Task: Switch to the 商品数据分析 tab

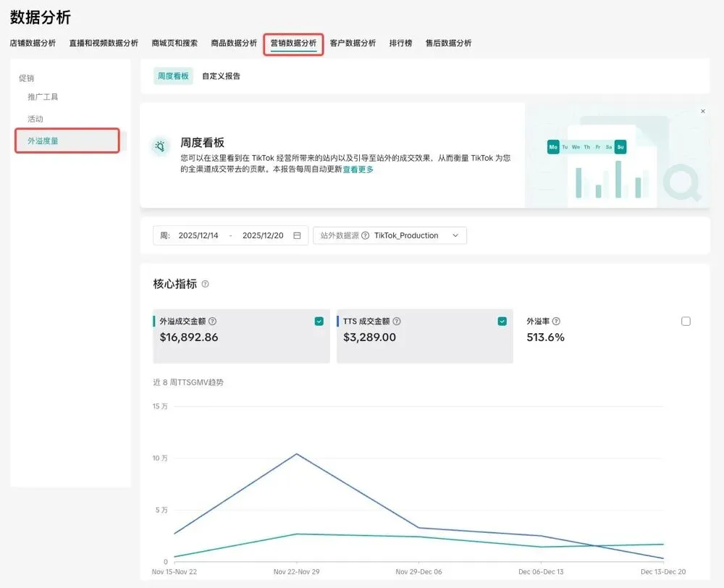Action: click(x=234, y=43)
